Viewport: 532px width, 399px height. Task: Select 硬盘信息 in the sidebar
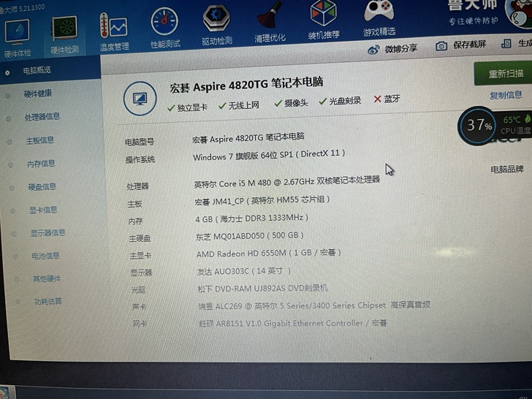[42, 187]
